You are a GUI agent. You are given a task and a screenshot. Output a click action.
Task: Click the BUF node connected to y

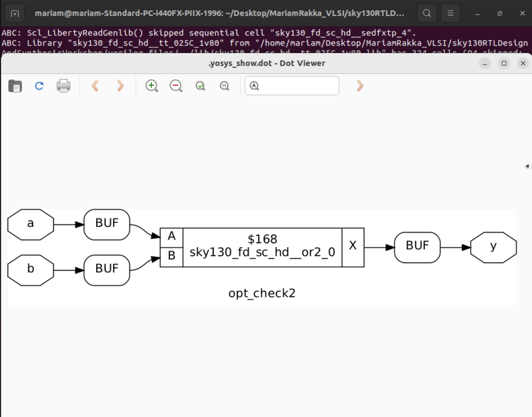point(417,247)
